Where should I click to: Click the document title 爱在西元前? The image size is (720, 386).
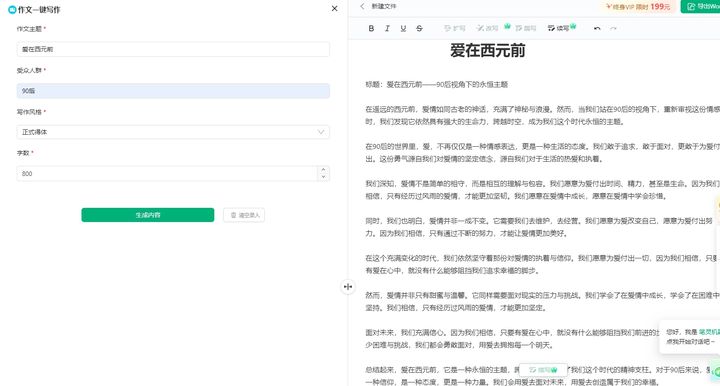(488, 50)
